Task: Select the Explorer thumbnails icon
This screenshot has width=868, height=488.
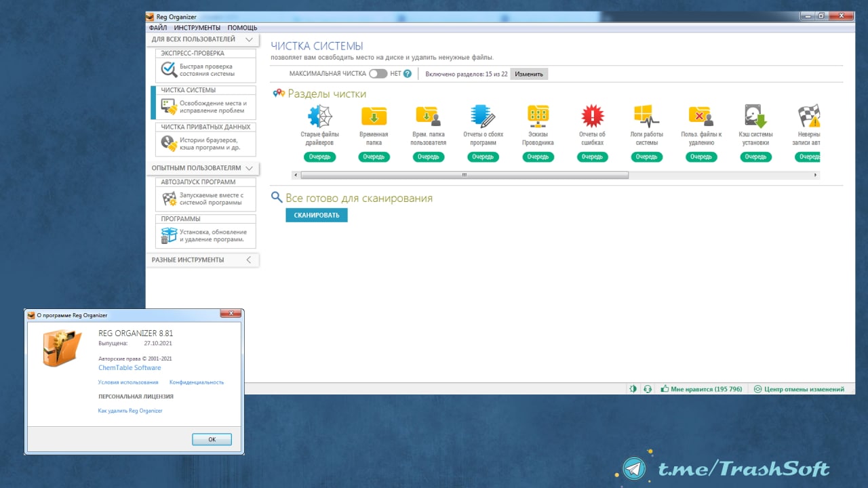Action: tap(538, 117)
